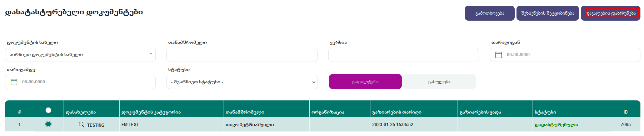Focus the თანამშრომელი input field

click(242, 55)
